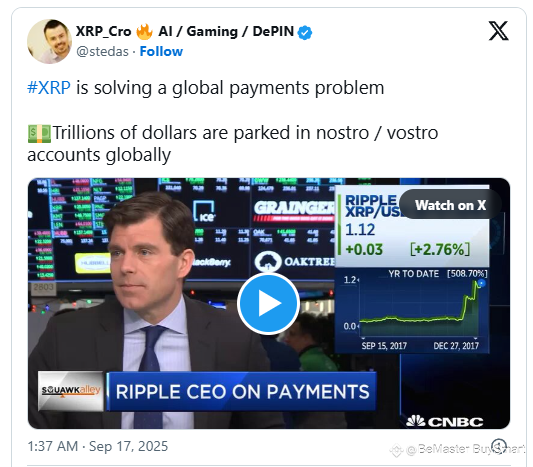Screen dimensions: 533x467
Task: Click the BeMaster BuySmart watermark
Action: 458,449
